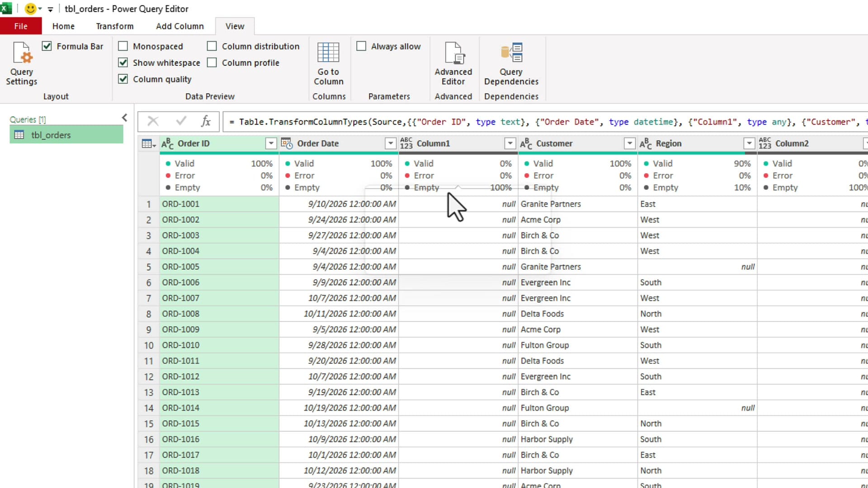Click null Region cell in row 5
Screen dimensions: 868x488
tap(698, 267)
